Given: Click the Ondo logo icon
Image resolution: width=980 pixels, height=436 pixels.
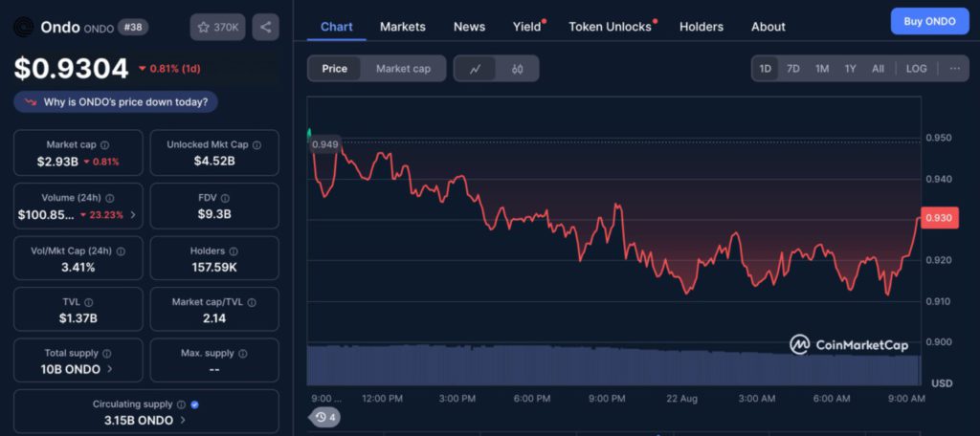Looking at the screenshot, I should tap(23, 27).
